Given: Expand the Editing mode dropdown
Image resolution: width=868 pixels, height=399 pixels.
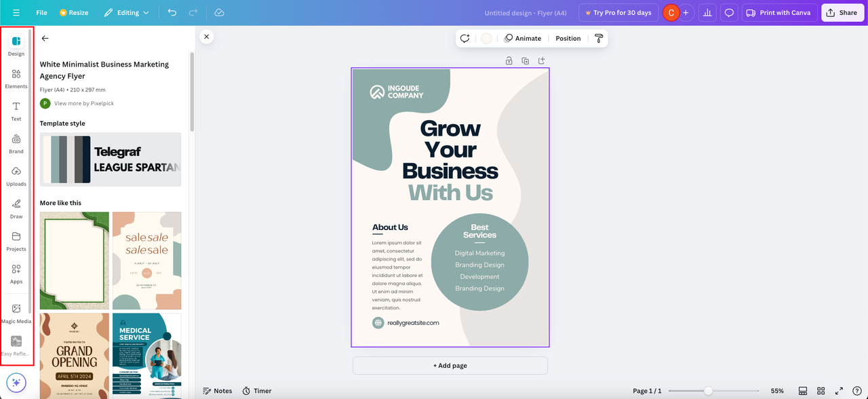Looking at the screenshot, I should pyautogui.click(x=126, y=13).
